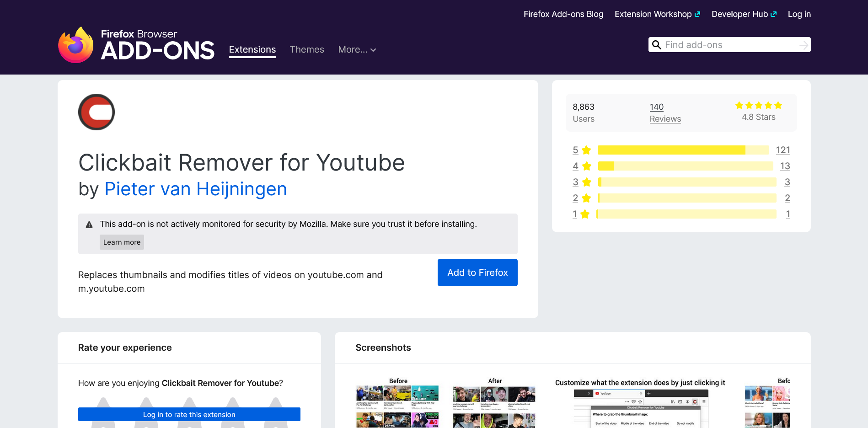
Task: Click the Learn more button
Action: (x=122, y=242)
